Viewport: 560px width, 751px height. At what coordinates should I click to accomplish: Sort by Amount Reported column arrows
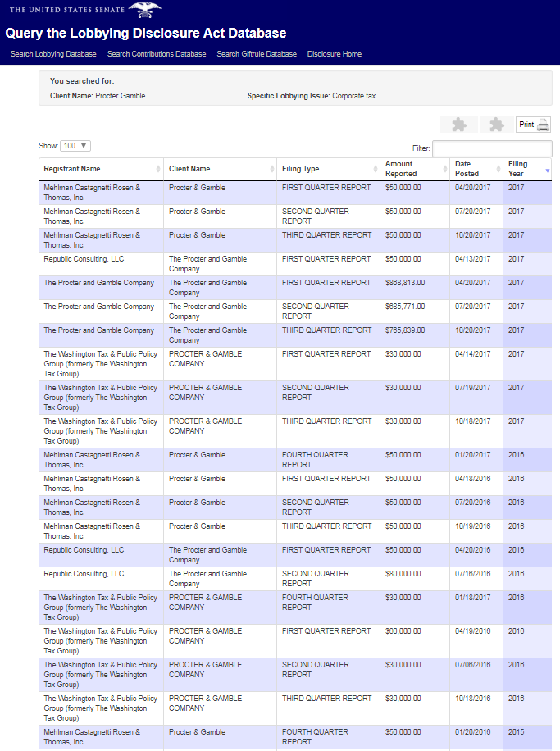pyautogui.click(x=444, y=169)
